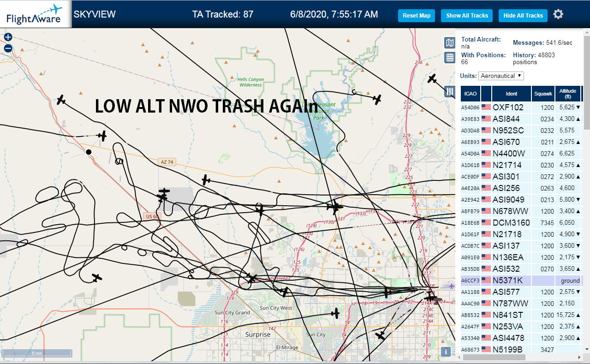Zoom in with the plus icon
Viewport: 590px width, 364px height.
[8, 37]
